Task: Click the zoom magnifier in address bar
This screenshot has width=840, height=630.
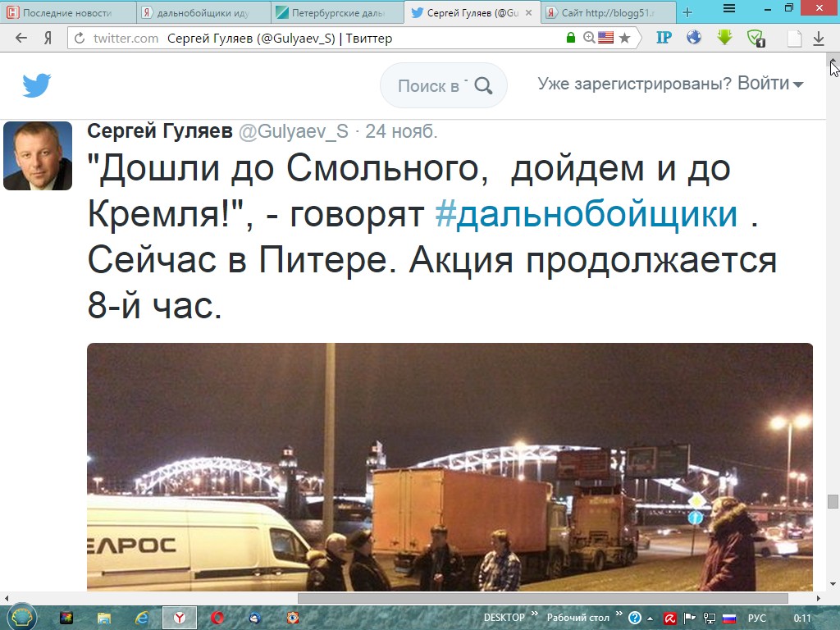Action: pos(589,38)
